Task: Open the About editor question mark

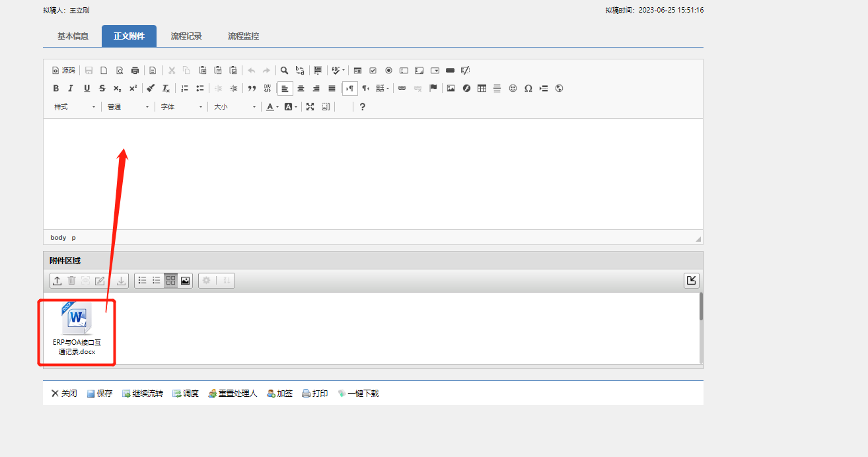Action: [x=363, y=106]
